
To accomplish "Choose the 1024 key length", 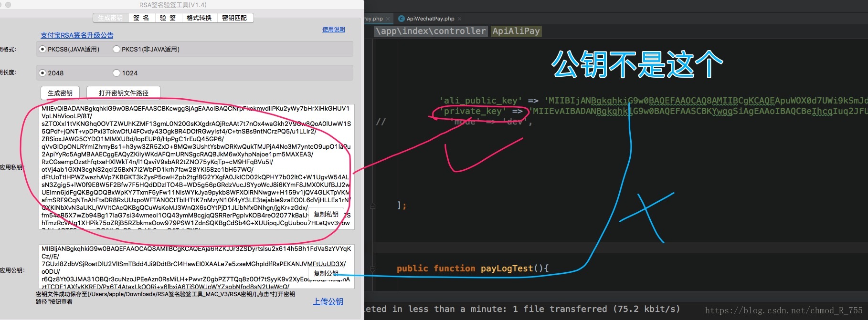I will pos(126,73).
